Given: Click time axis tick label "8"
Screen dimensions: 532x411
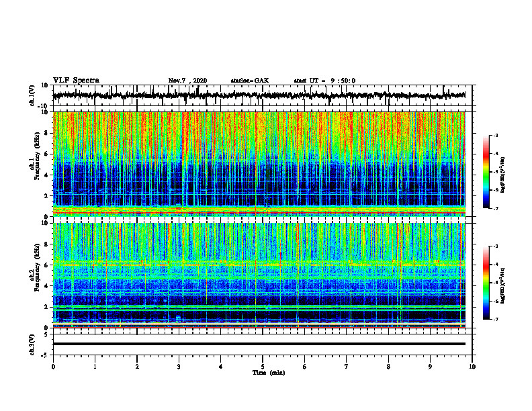Looking at the screenshot, I should tap(388, 367).
